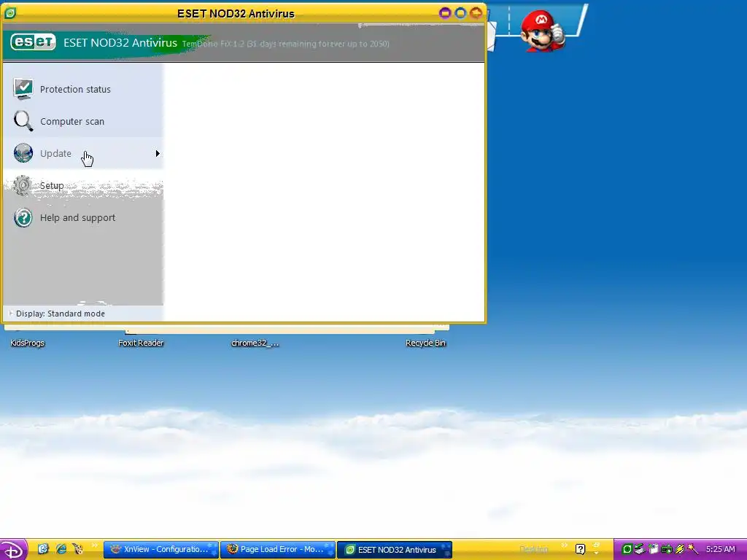Click the first quick launch icon
The height and width of the screenshot is (560, 747).
click(x=43, y=549)
